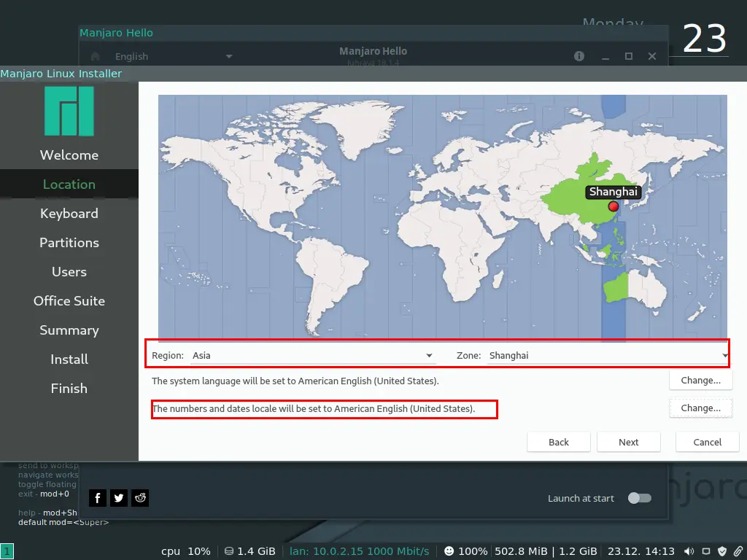Change the numbers and dates locale
This screenshot has width=747, height=560.
click(x=700, y=408)
